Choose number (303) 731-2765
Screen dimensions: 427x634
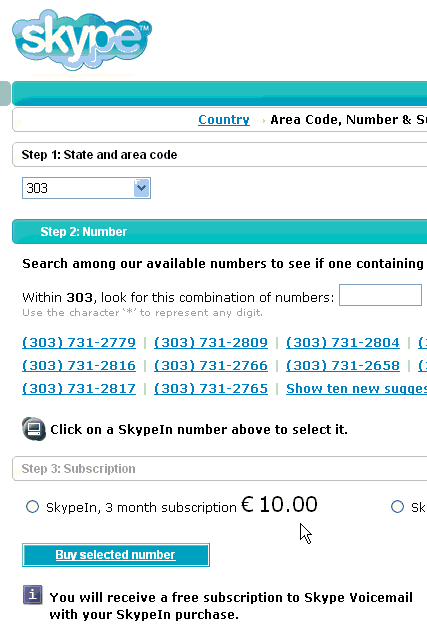click(x=211, y=389)
